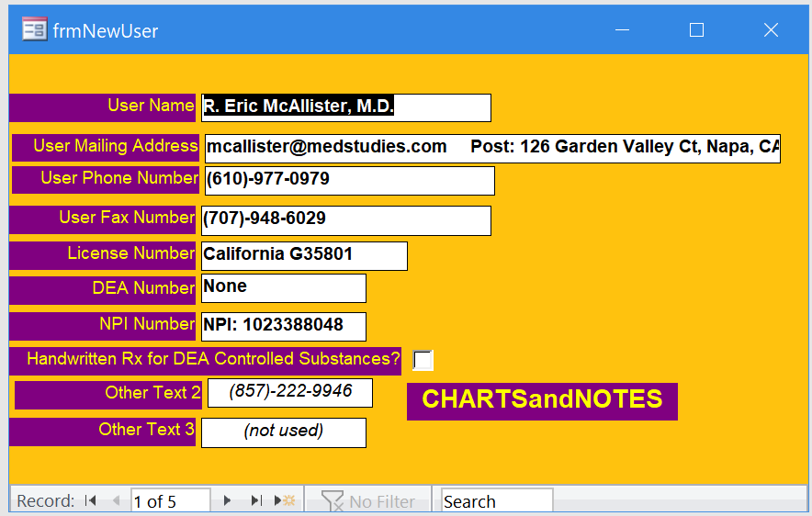
Task: Click the frmNewUser form icon in title bar
Action: click(x=34, y=30)
